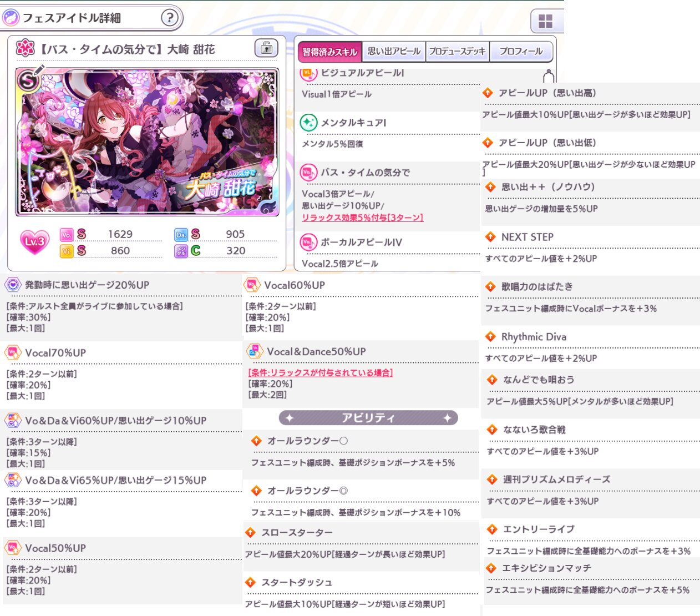The width and height of the screenshot is (700, 616).
Task: Click the エキシビションマッチ diamond icon
Action: 491,568
